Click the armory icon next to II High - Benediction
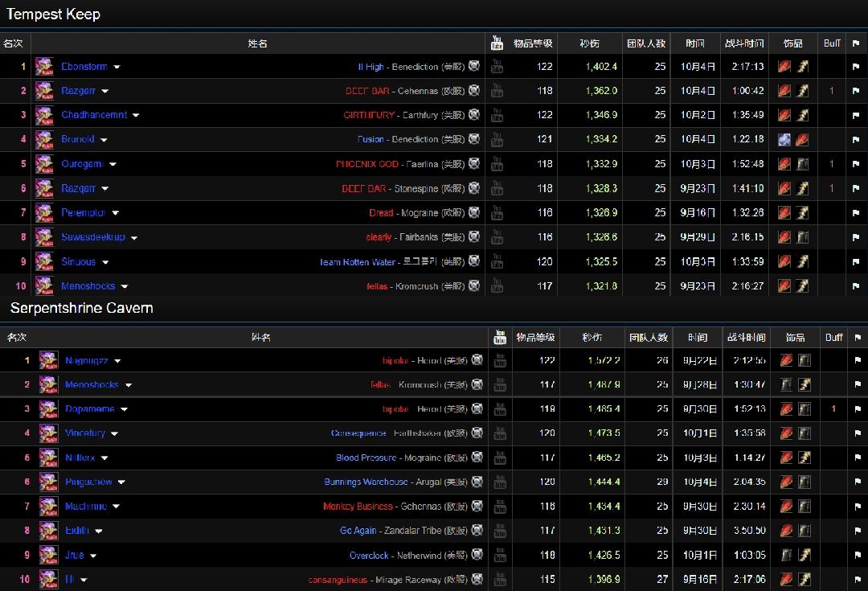 point(474,66)
